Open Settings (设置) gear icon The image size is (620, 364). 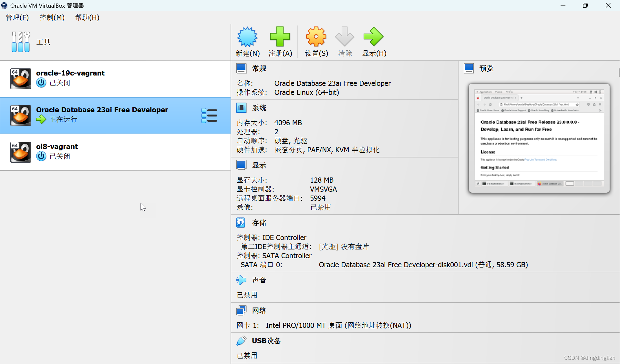point(316,37)
